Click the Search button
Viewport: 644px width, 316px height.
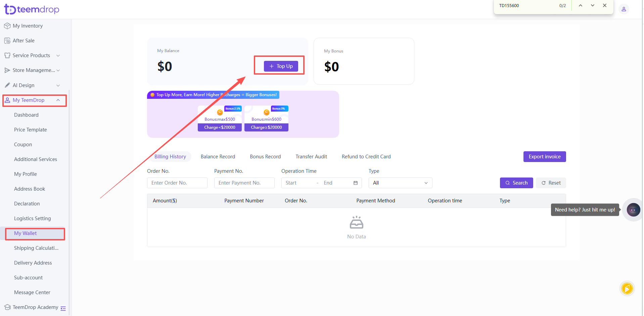click(x=516, y=183)
